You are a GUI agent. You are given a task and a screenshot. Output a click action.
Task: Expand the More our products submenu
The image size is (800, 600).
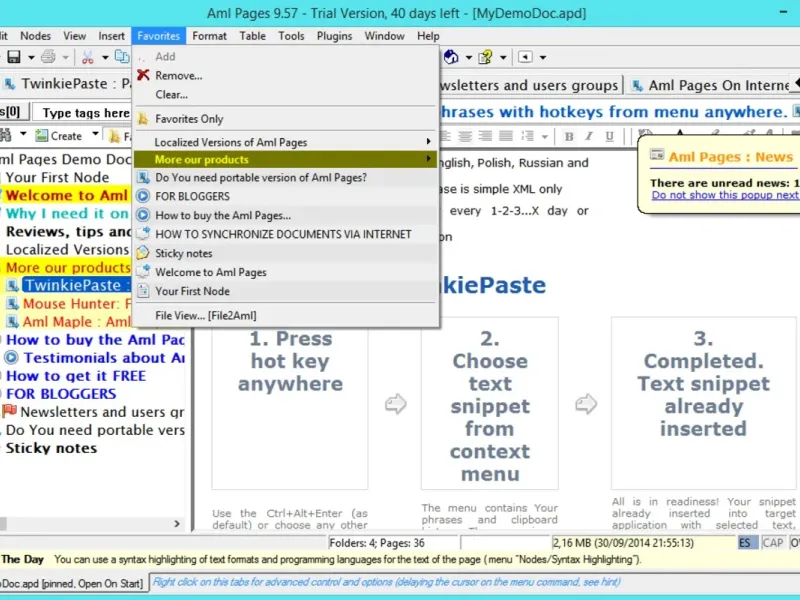click(x=286, y=159)
